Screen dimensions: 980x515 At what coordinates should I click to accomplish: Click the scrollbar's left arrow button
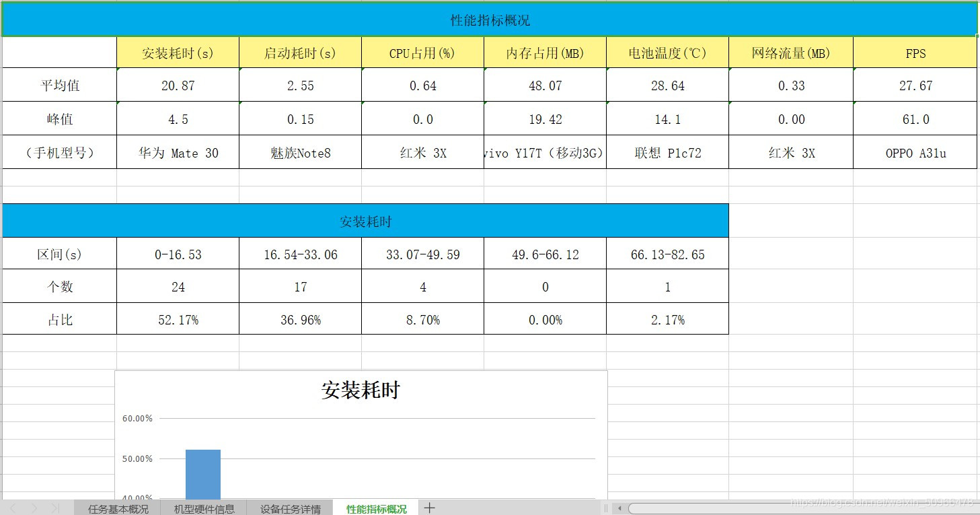[619, 508]
